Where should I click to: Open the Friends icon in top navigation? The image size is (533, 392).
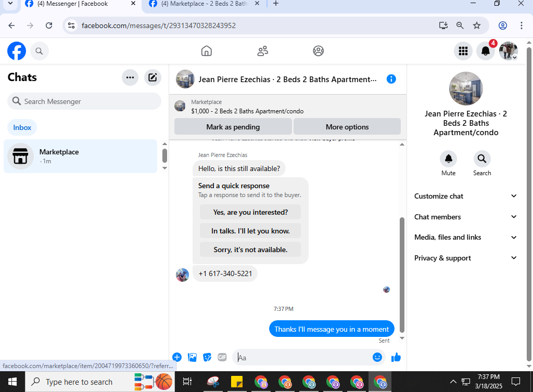pos(262,51)
